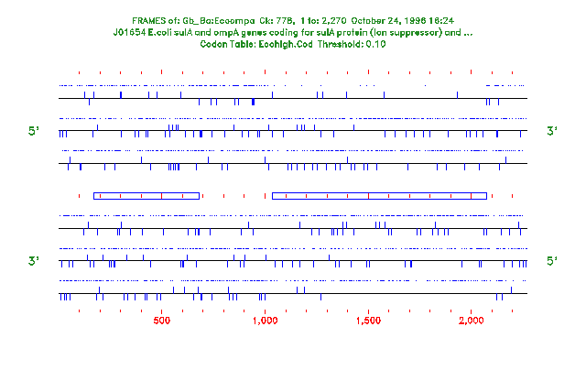Pick the 2,000 axis tick label
This screenshot has width=586, height=392.
(x=472, y=321)
